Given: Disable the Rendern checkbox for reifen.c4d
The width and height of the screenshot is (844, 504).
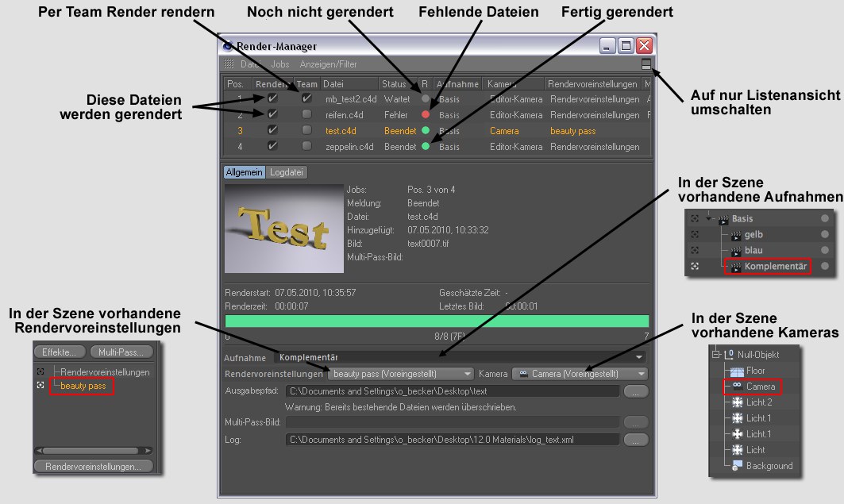Looking at the screenshot, I should click(x=273, y=115).
